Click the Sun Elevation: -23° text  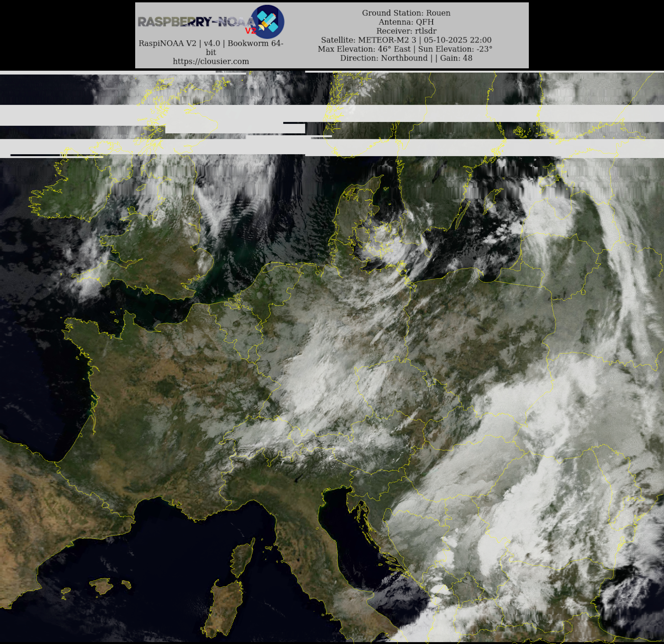pyautogui.click(x=455, y=49)
